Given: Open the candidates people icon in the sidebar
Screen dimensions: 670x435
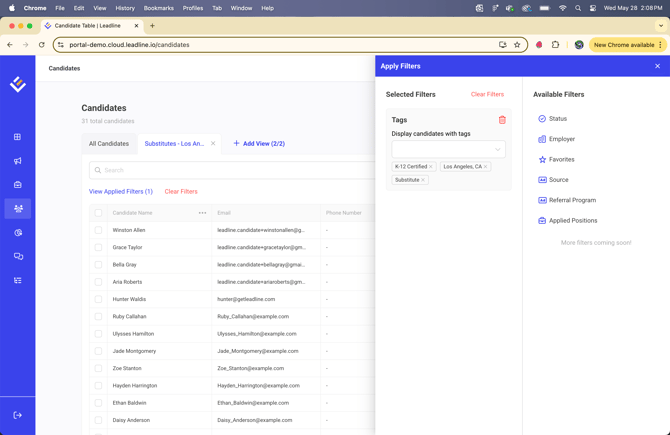Looking at the screenshot, I should 18,209.
